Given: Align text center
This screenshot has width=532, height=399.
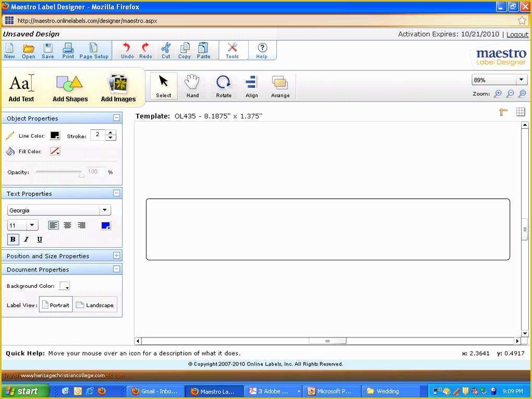Looking at the screenshot, I should [67, 225].
